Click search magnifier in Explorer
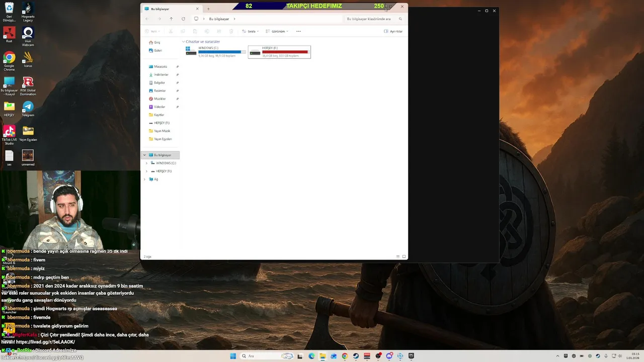The width and height of the screenshot is (644, 362). (400, 19)
